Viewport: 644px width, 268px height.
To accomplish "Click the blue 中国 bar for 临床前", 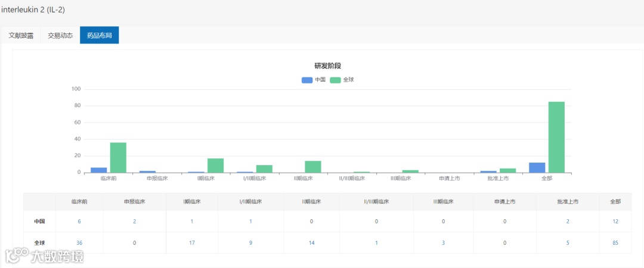I will click(98, 170).
